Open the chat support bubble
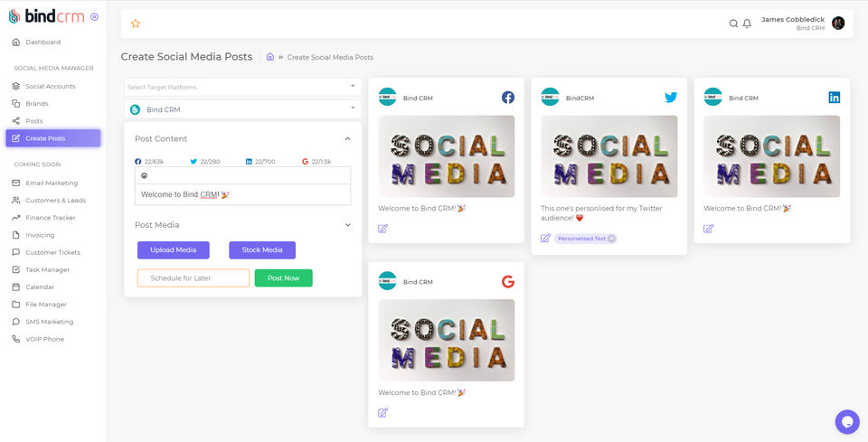 point(847,421)
